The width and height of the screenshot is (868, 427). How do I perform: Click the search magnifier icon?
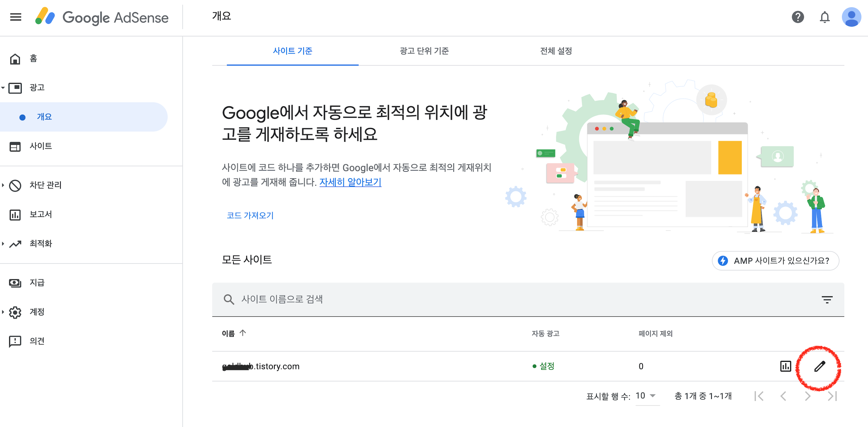(x=229, y=299)
